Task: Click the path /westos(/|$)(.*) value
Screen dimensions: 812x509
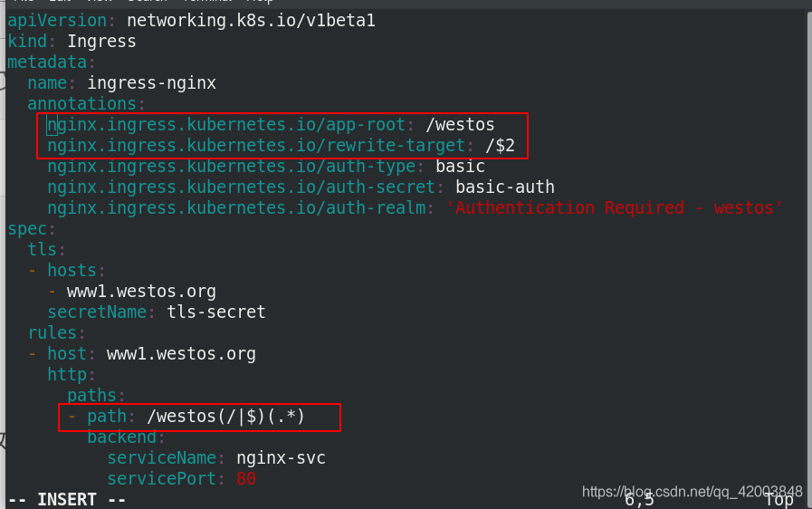Action: pos(225,417)
